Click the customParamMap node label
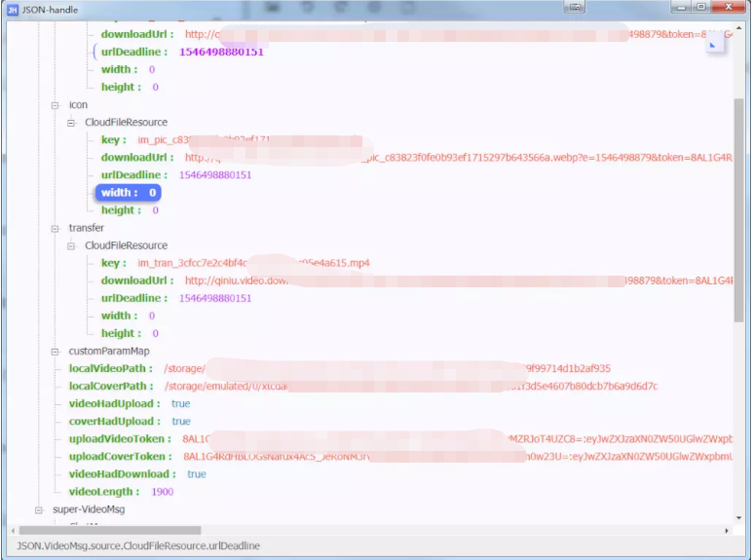Viewport: 753px width, 560px height. [x=109, y=351]
